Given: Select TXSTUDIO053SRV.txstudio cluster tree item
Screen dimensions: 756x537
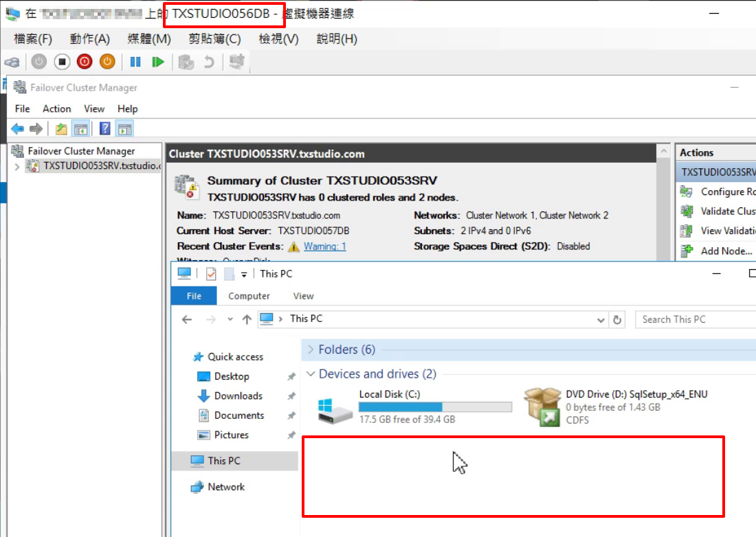Looking at the screenshot, I should click(94, 166).
